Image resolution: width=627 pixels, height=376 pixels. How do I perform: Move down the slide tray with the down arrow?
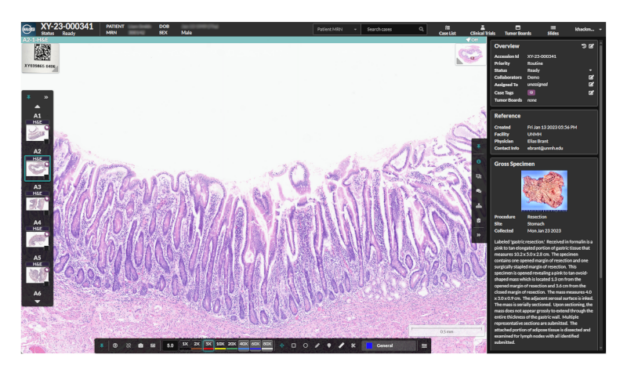coord(37,302)
